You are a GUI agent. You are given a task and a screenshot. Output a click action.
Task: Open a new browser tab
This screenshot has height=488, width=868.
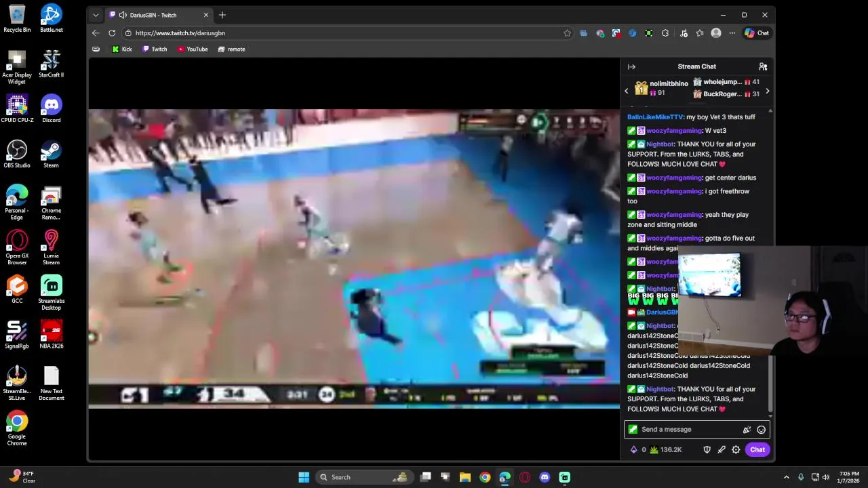point(222,15)
